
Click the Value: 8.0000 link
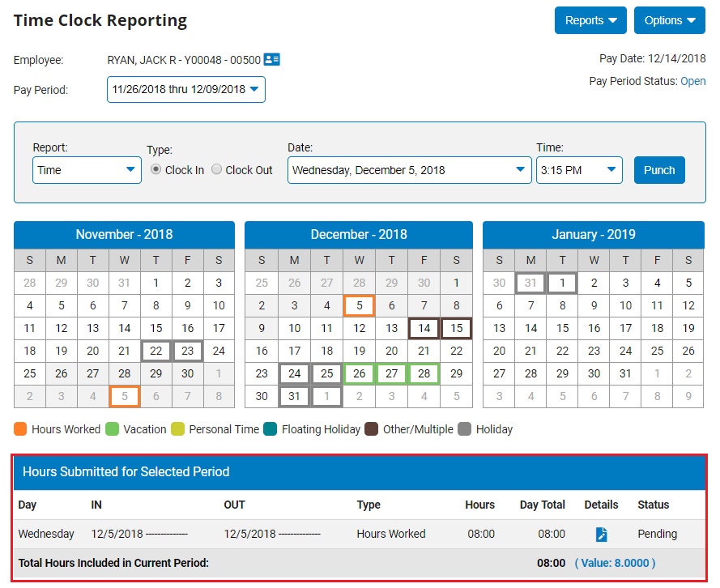615,563
